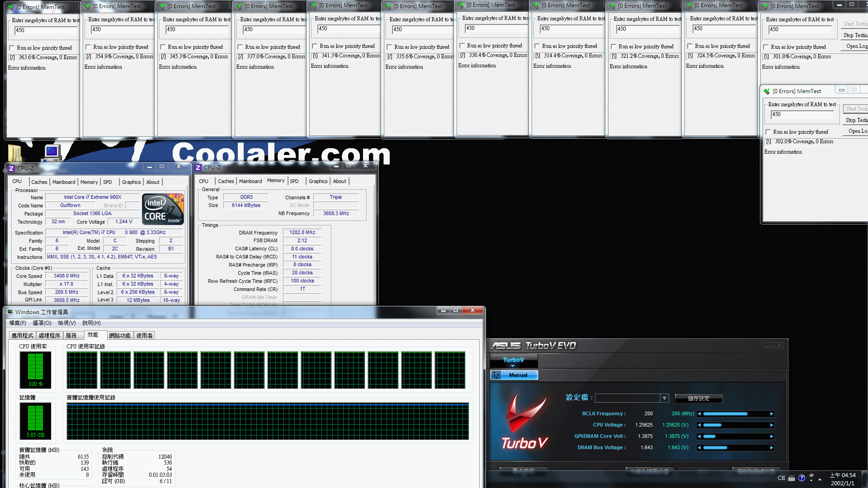Enable low priority thread in the 354.9% coverage MemTest
The width and height of the screenshot is (868, 488).
pos(88,47)
